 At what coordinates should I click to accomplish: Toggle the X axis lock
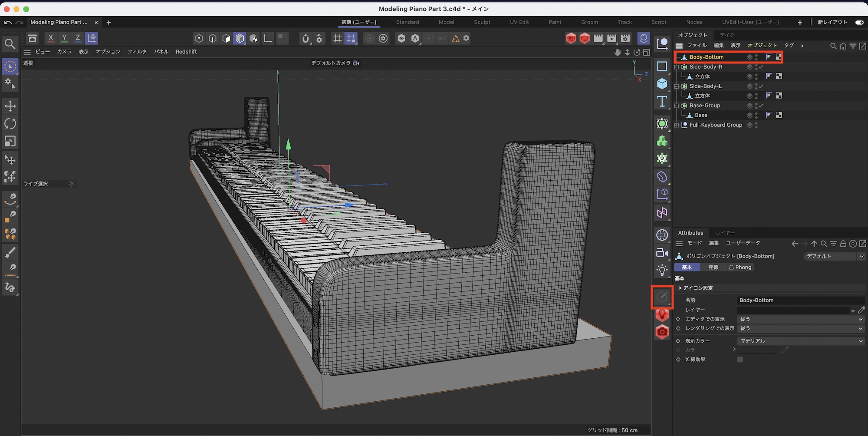(x=50, y=38)
